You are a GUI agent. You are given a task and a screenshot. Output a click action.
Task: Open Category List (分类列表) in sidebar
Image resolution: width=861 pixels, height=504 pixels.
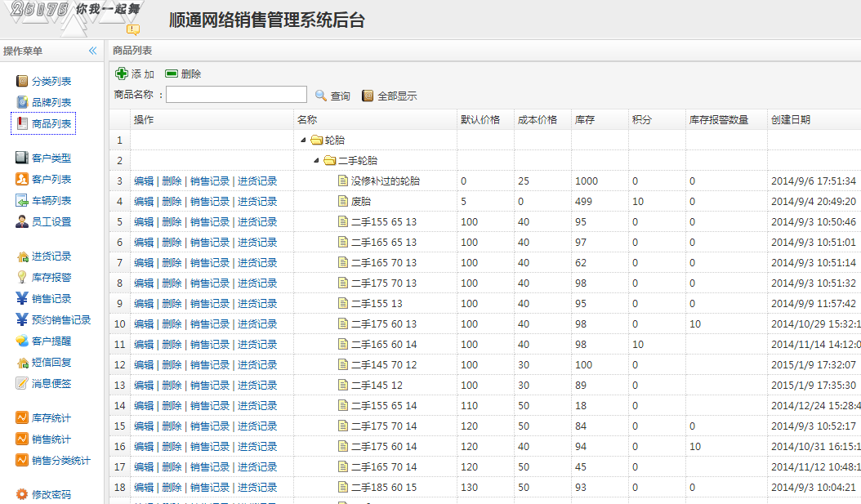[x=23, y=81]
